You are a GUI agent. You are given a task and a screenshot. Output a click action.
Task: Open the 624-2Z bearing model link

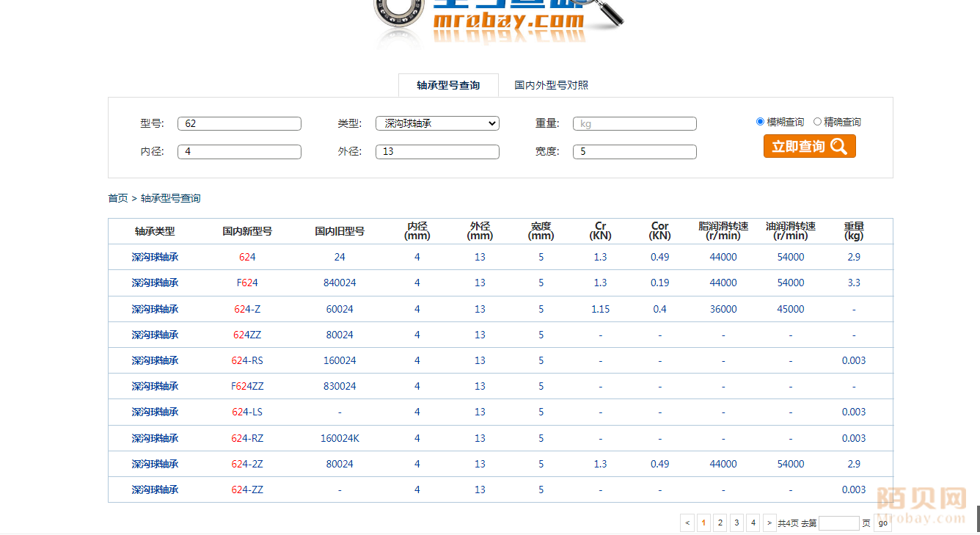(247, 464)
